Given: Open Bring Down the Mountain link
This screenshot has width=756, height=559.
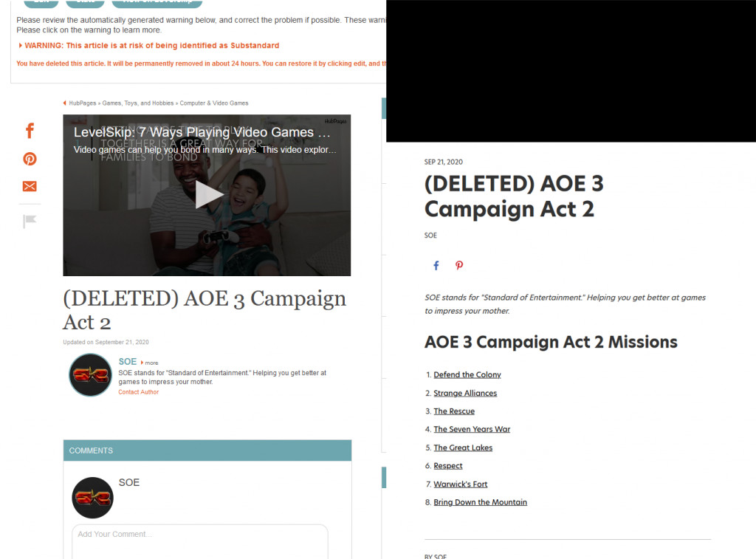Looking at the screenshot, I should click(480, 502).
